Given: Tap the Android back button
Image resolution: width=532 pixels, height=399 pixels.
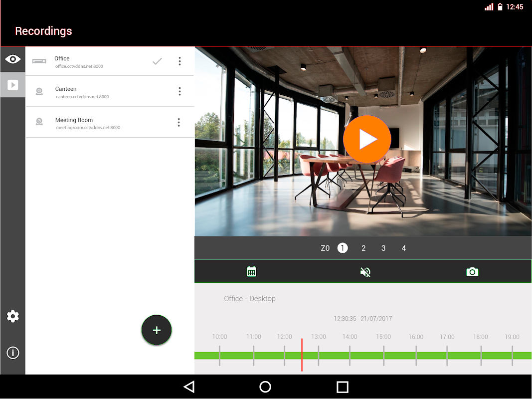Looking at the screenshot, I should [x=189, y=387].
